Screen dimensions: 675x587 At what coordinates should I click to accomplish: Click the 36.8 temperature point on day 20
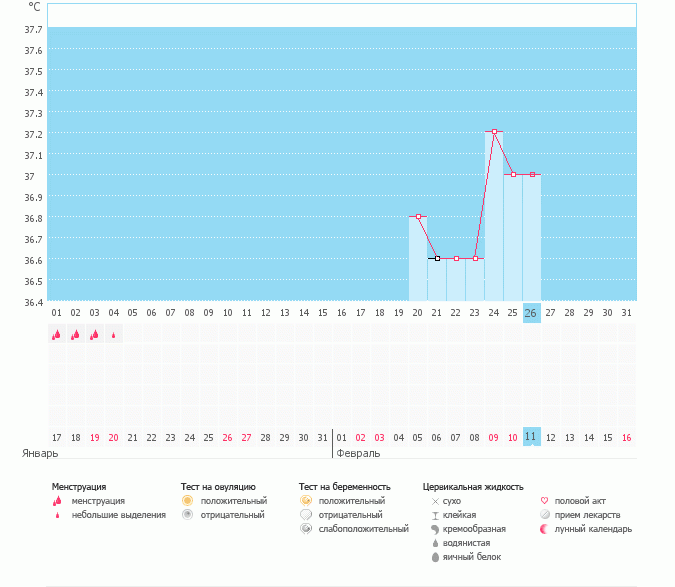(x=418, y=216)
